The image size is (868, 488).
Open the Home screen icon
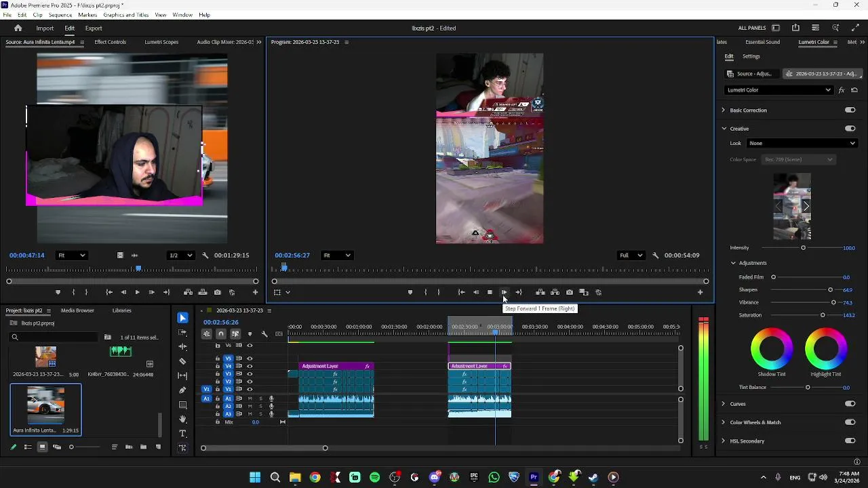[x=18, y=28]
